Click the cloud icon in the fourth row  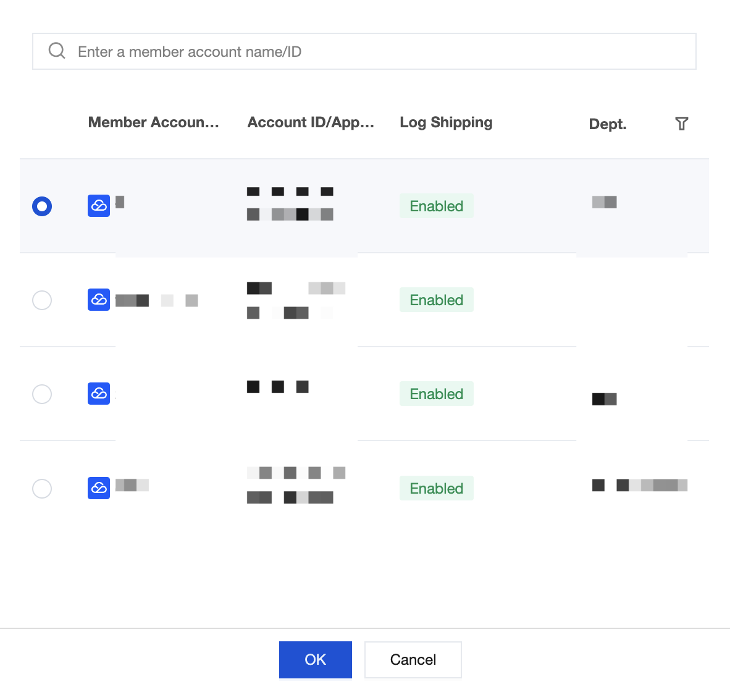(99, 488)
